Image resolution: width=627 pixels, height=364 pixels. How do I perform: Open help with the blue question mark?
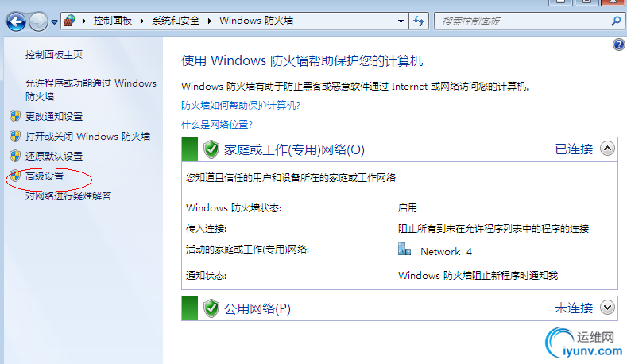618,45
